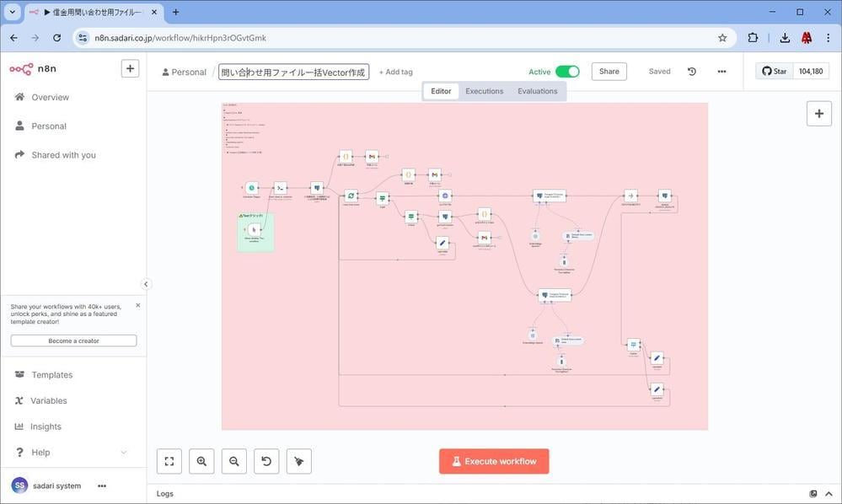Open the add-node plus panel on the canvas
Image resolution: width=842 pixels, height=504 pixels.
click(x=819, y=114)
